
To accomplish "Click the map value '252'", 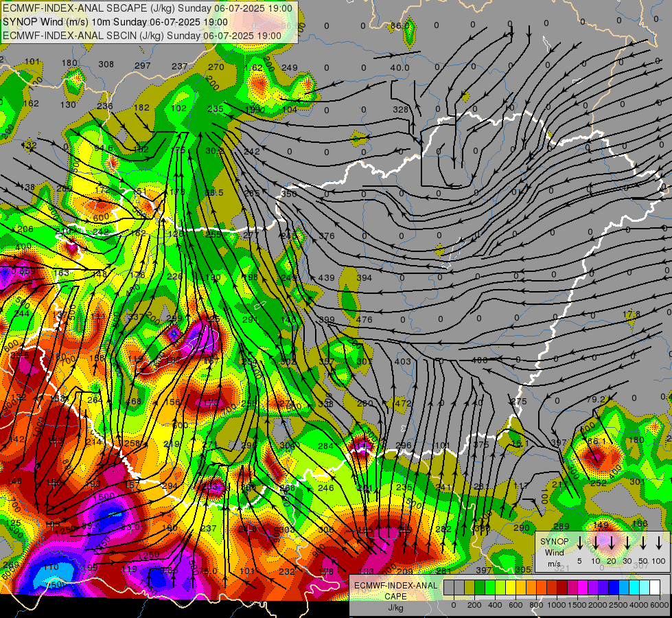I will point(599,483).
